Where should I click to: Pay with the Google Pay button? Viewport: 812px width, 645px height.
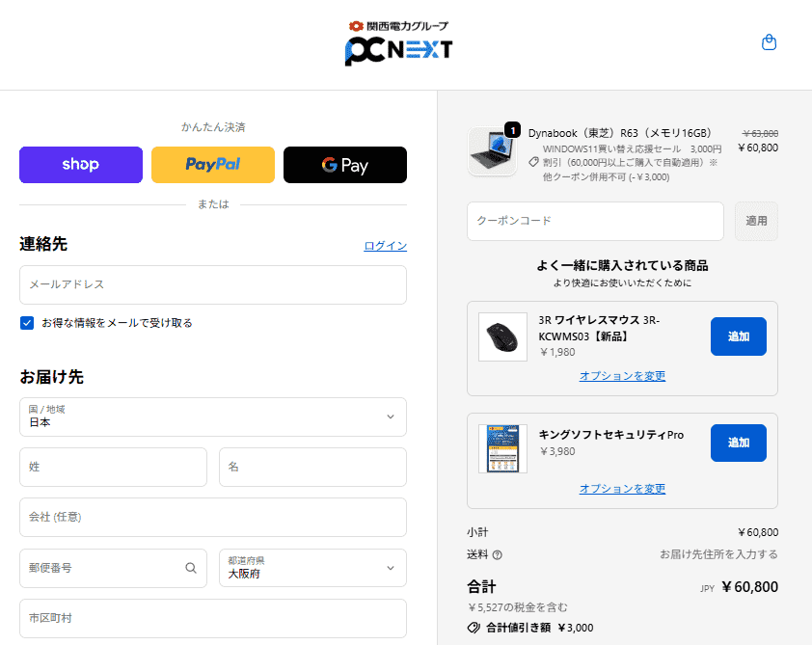(x=345, y=165)
